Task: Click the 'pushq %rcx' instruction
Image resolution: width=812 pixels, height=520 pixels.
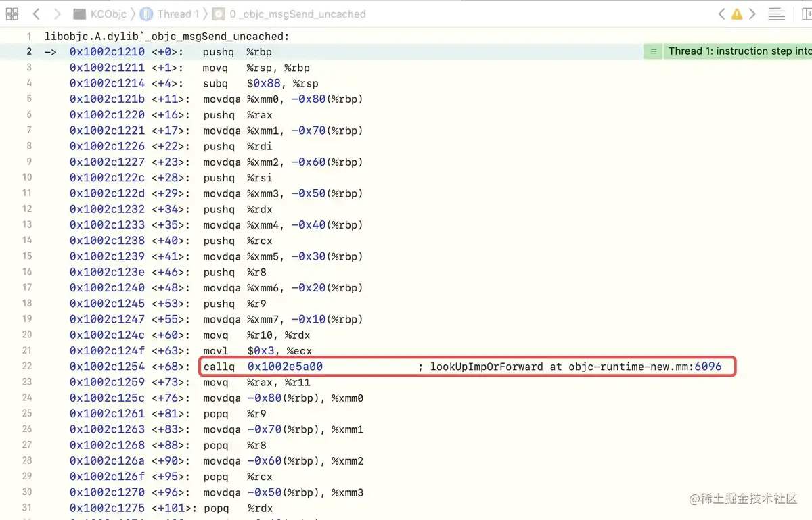Action: tap(238, 241)
